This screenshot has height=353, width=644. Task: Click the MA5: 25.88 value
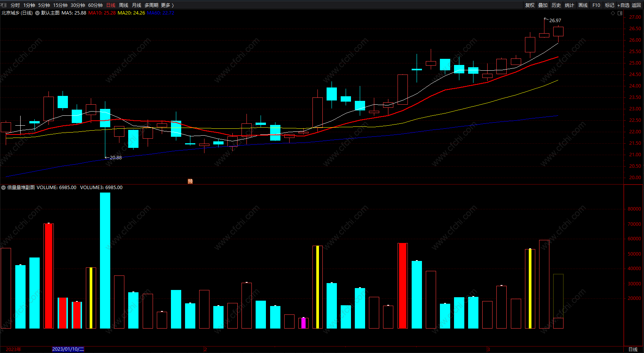[x=74, y=13]
